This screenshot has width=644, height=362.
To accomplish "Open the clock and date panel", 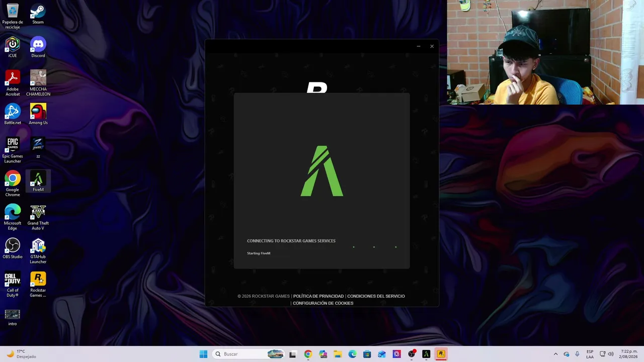I will pos(628,354).
